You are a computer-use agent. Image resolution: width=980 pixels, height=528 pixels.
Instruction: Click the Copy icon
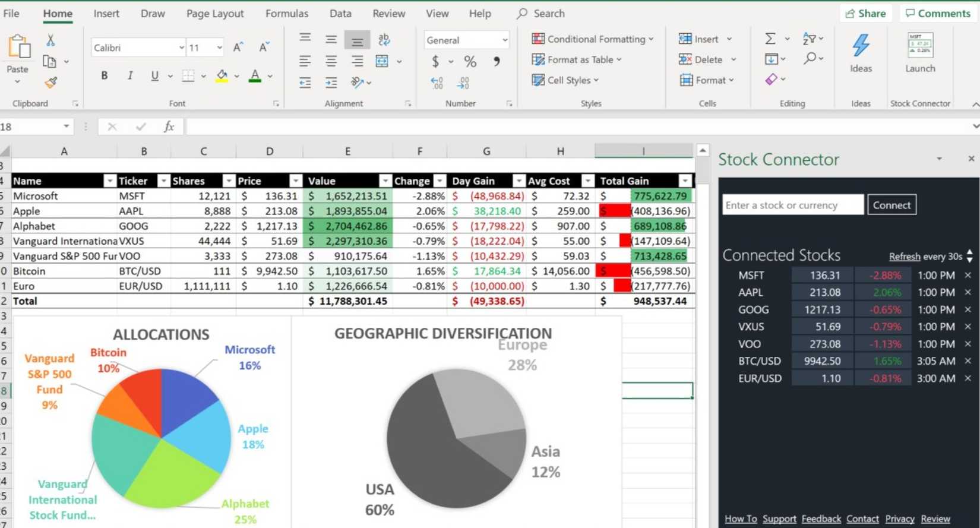click(50, 61)
